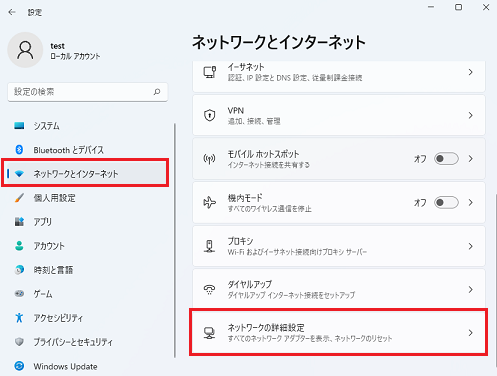Click the イーサネット monitor icon
Screen dimensions: 497x376
[x=210, y=72]
